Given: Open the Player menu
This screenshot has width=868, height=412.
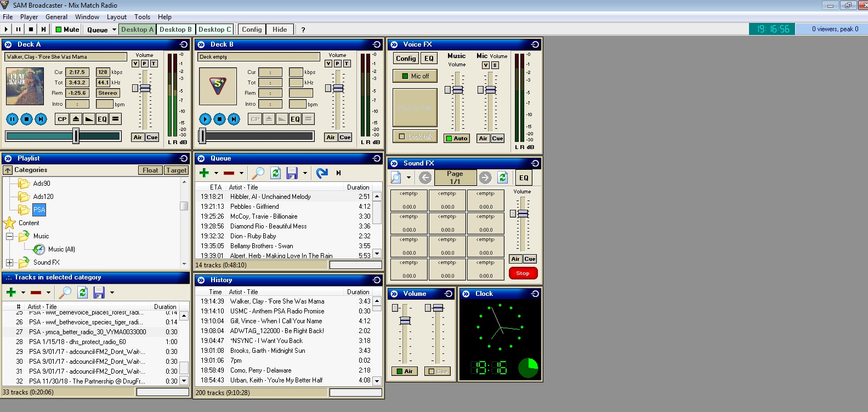Looking at the screenshot, I should point(29,17).
